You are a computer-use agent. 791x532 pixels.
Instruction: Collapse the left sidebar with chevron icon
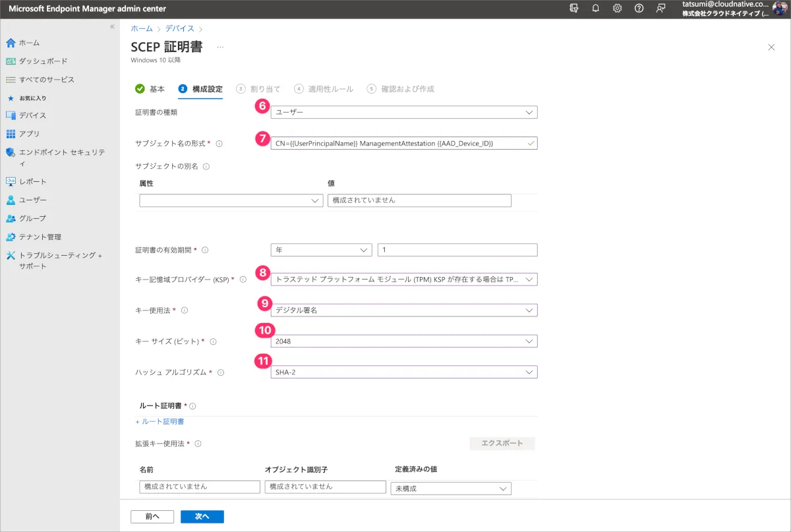[112, 27]
